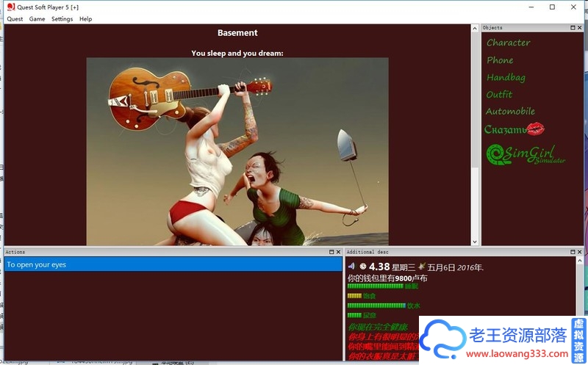Open the Handbag object
Screen dimensions: 588x365
click(506, 77)
